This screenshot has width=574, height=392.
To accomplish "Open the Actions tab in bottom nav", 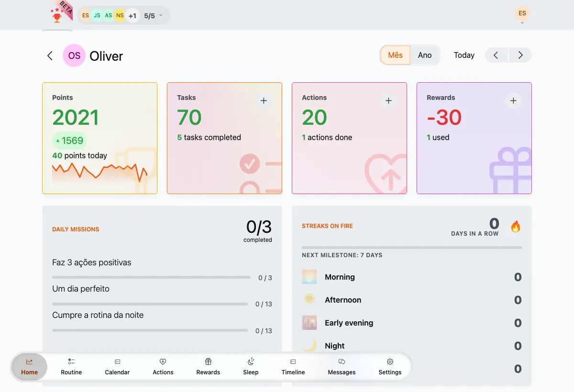I will (163, 367).
